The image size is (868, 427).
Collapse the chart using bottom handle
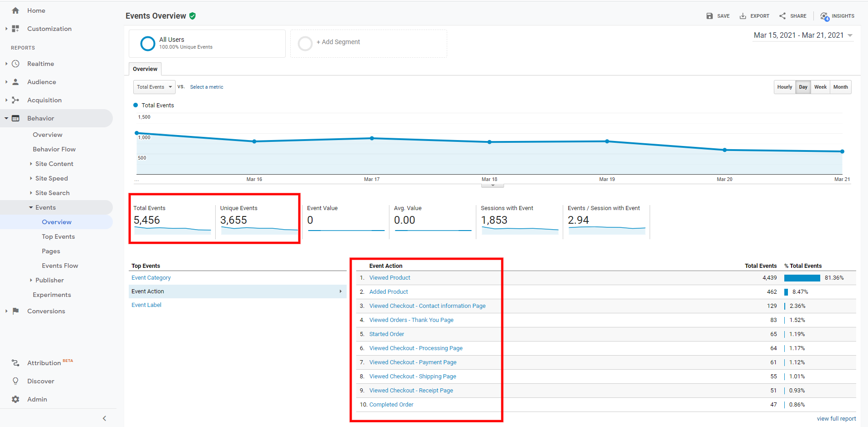click(493, 186)
